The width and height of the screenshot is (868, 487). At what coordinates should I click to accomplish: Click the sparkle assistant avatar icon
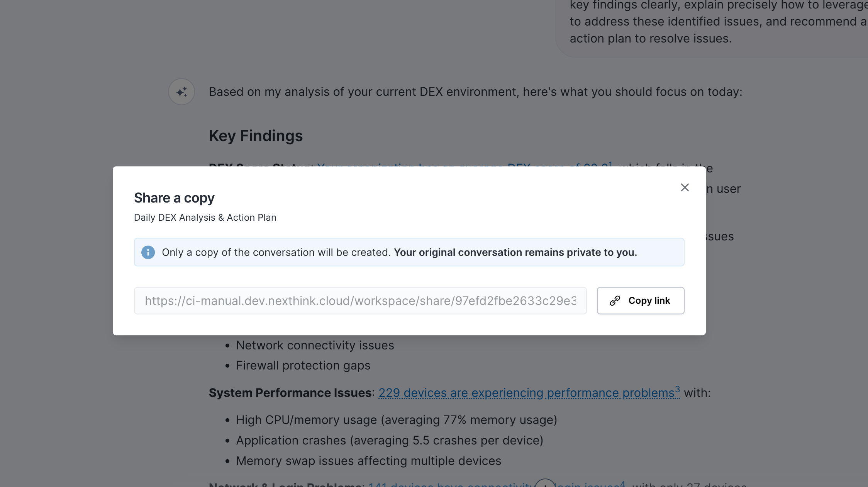tap(181, 92)
